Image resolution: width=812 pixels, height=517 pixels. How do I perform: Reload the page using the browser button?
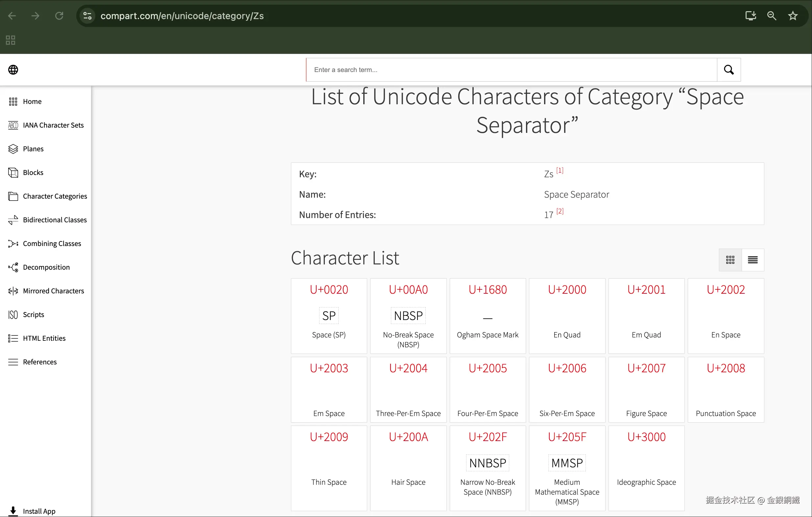[x=60, y=16]
